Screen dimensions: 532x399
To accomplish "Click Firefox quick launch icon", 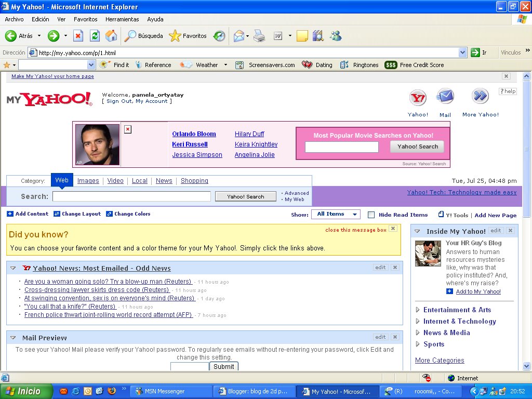I will (x=112, y=391).
